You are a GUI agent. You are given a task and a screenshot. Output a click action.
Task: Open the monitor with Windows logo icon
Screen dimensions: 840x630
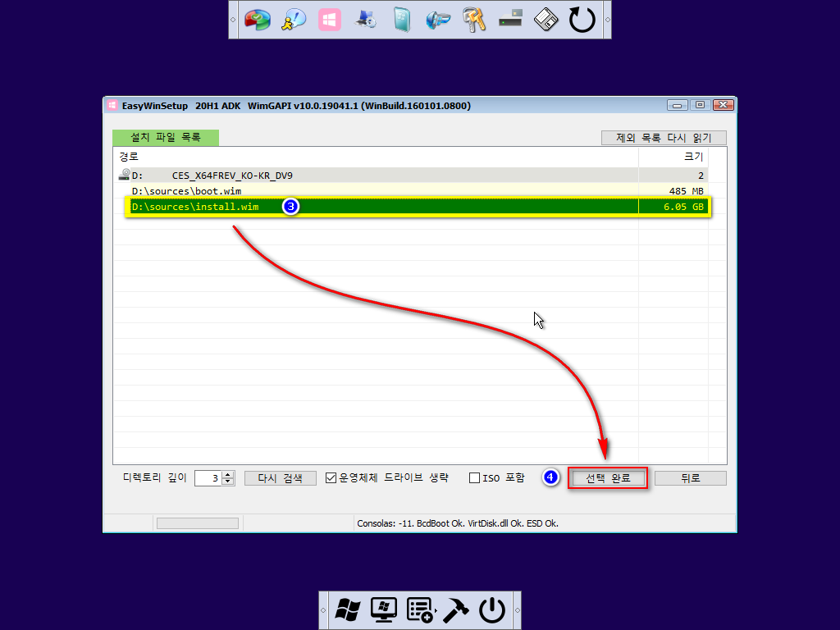[384, 610]
